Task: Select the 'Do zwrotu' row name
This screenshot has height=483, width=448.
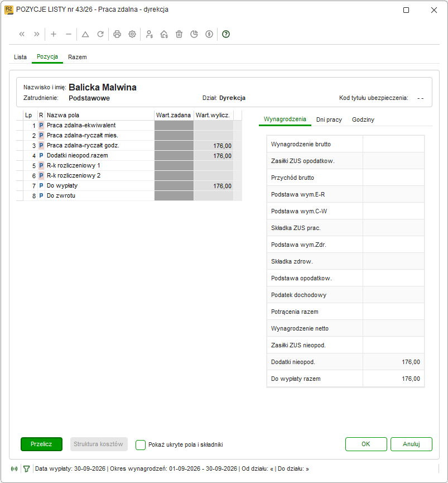Action: (61, 196)
